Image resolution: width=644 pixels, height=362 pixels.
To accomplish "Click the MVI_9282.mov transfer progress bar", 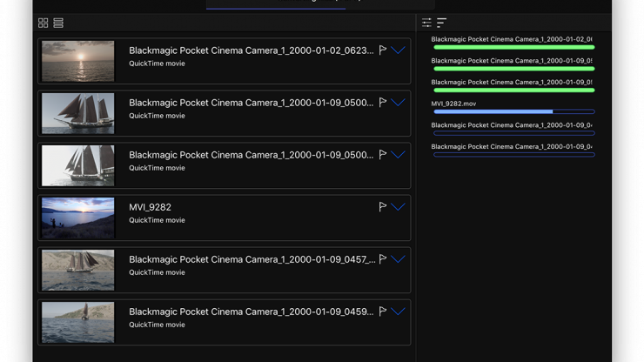I will (x=513, y=111).
